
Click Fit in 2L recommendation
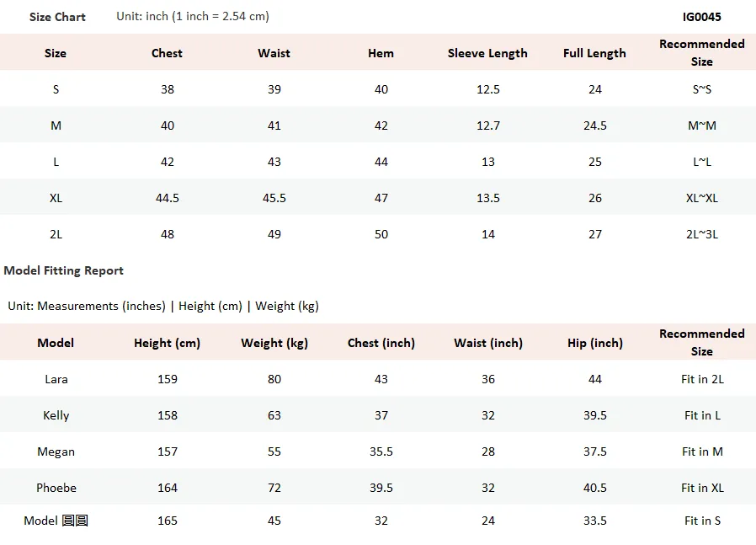click(x=702, y=379)
